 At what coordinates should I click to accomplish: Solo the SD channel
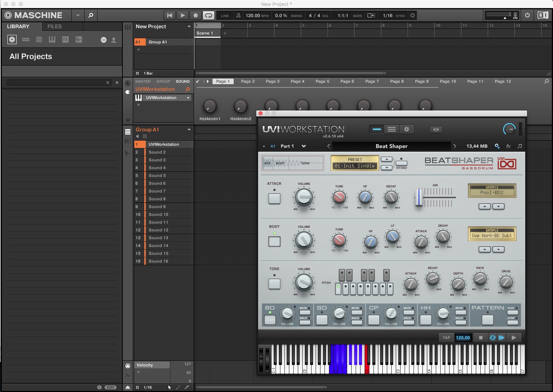[x=357, y=322]
